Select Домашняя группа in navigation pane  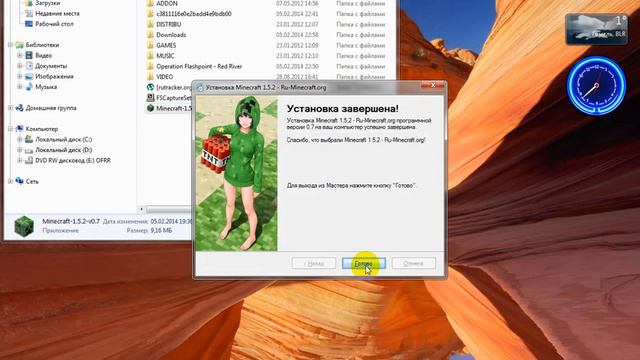click(51, 108)
